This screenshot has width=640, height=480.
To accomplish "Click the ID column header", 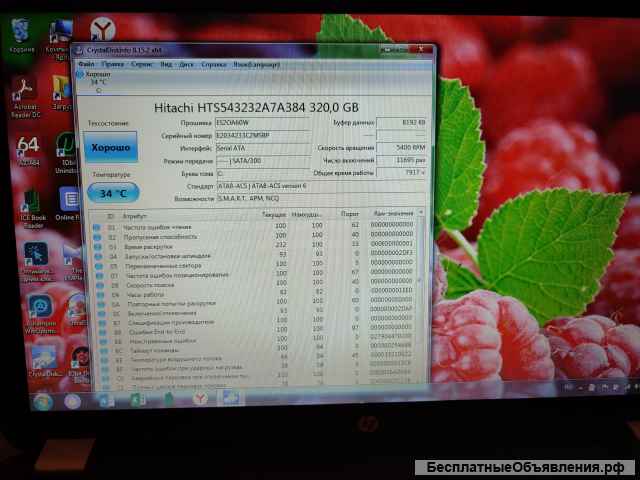I will [111, 216].
